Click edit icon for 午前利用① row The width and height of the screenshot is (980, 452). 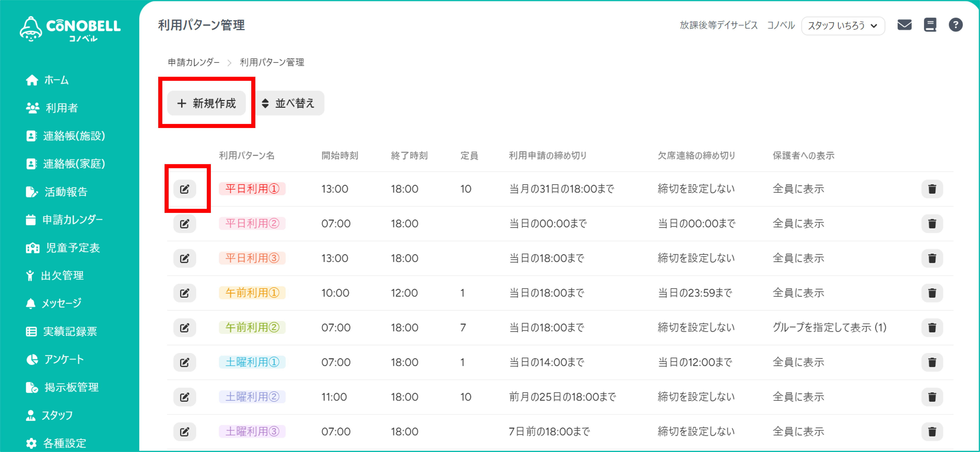pos(184,293)
